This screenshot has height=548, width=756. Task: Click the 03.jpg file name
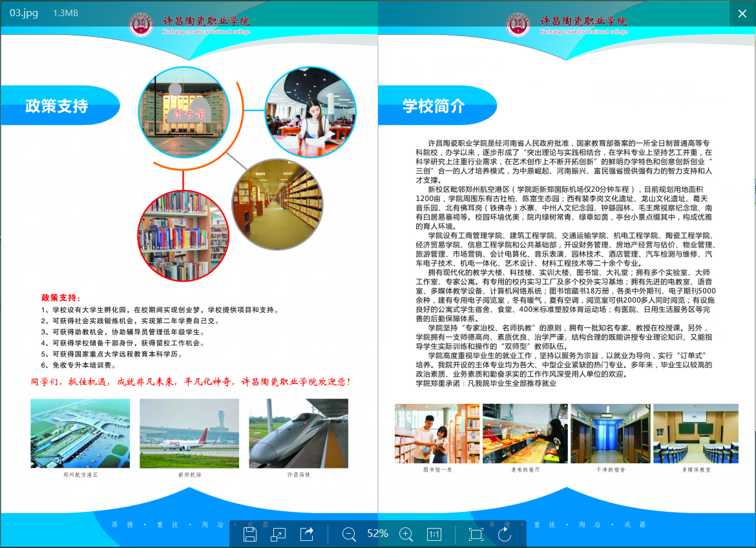(23, 13)
